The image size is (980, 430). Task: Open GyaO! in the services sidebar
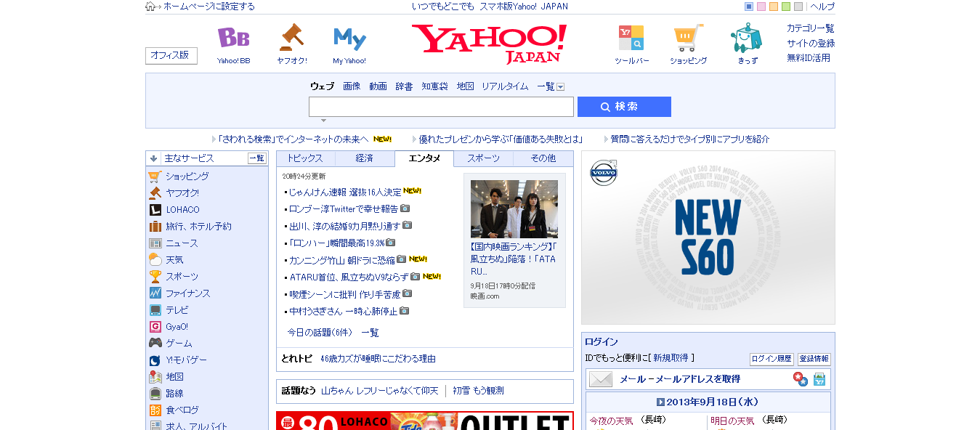coord(177,327)
